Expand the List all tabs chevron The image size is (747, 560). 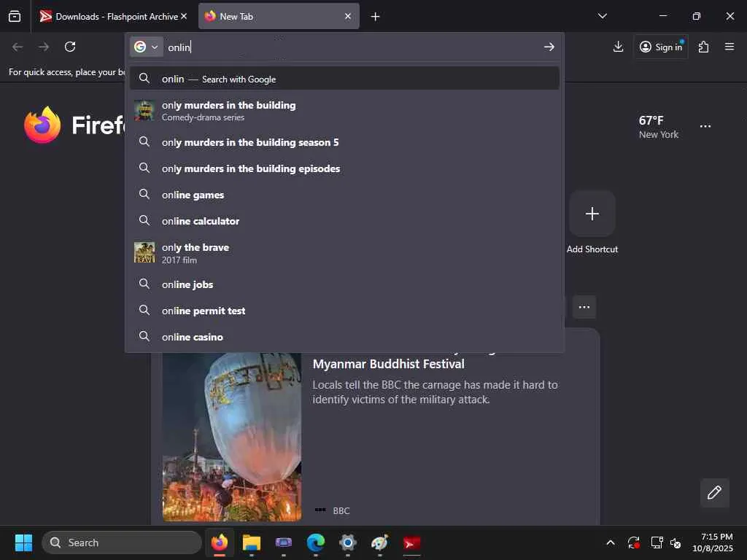point(602,16)
